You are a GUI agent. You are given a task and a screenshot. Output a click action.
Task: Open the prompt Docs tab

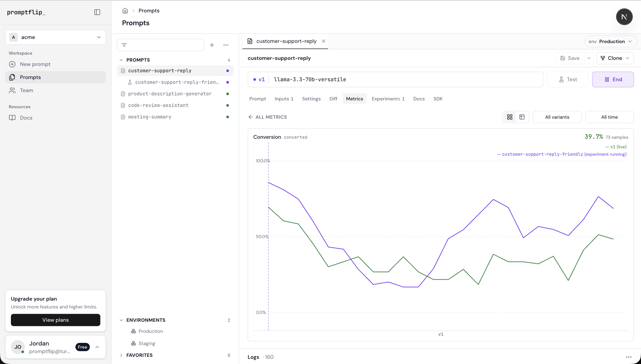pyautogui.click(x=419, y=99)
